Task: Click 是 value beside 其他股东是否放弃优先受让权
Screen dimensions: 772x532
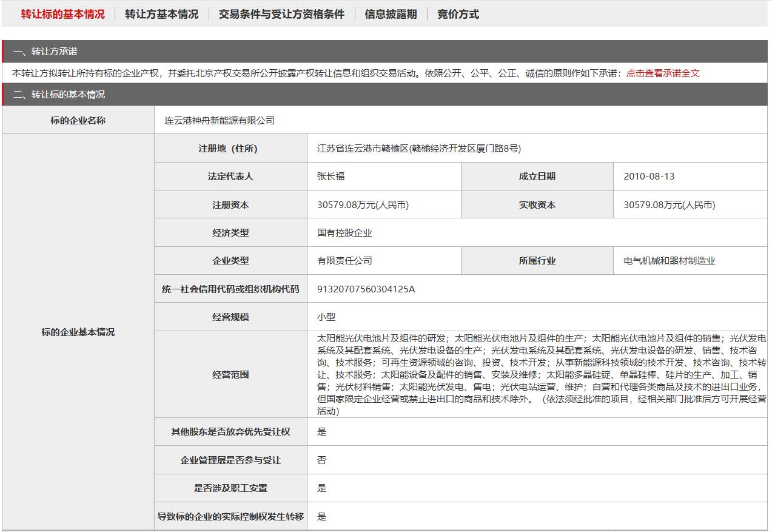Action: point(322,431)
